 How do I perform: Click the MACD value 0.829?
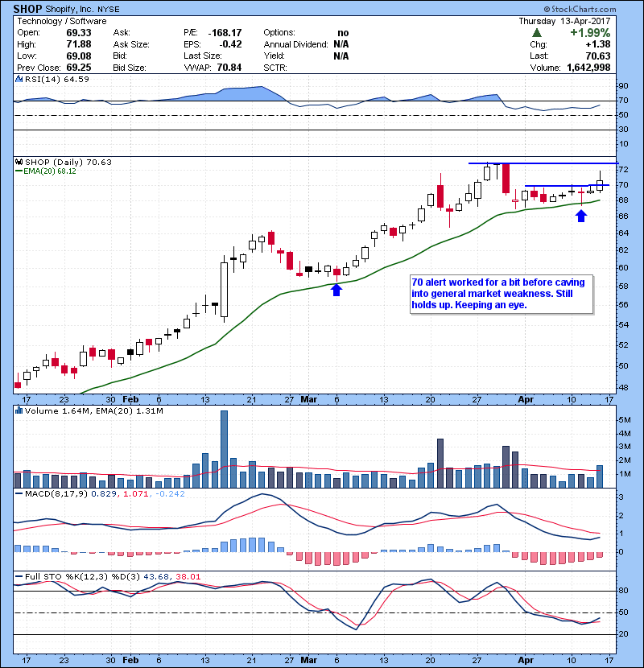coord(104,494)
